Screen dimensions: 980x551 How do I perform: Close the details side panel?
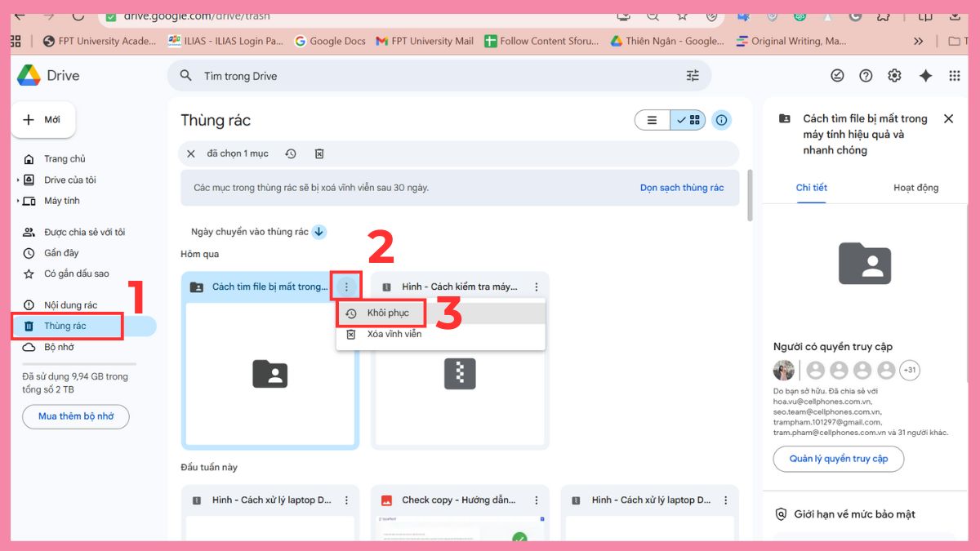pos(948,119)
